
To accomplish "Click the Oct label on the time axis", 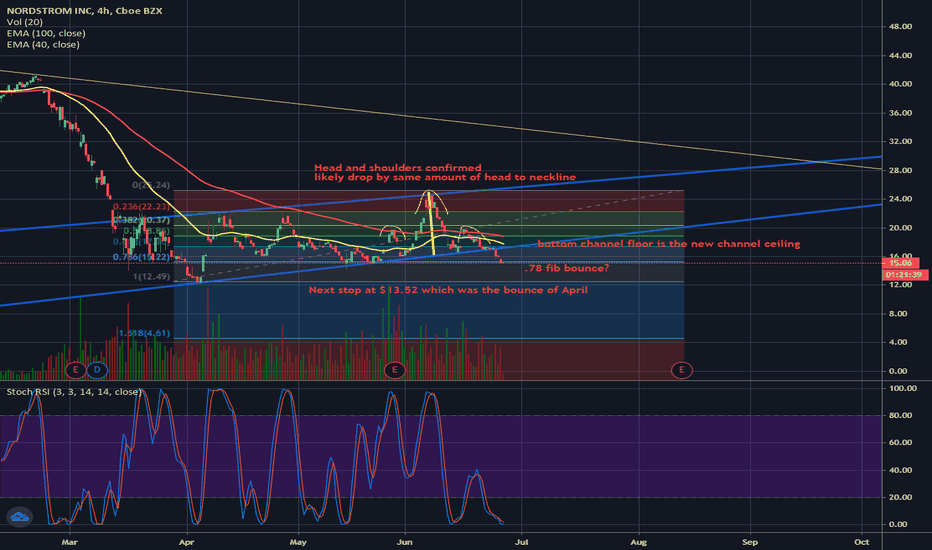I will 861,542.
